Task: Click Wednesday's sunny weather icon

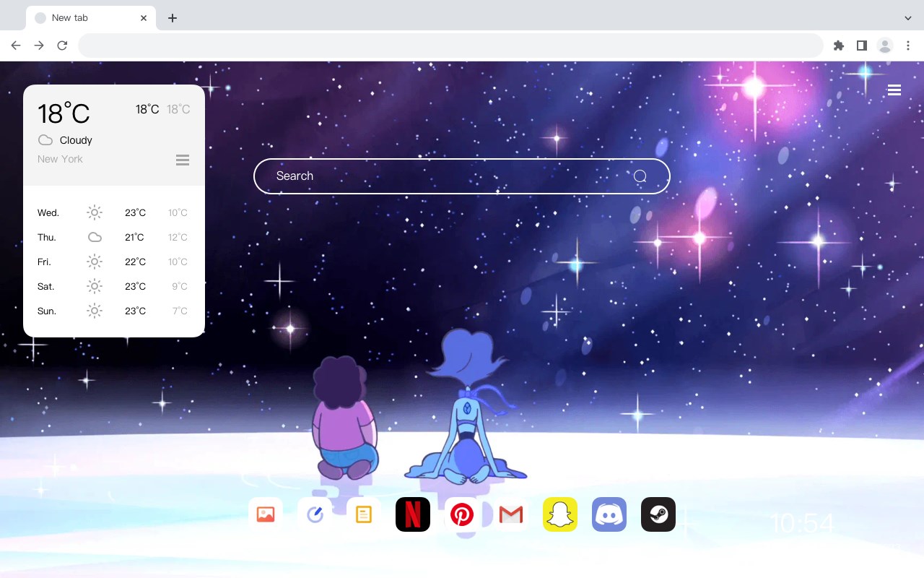Action: point(95,212)
